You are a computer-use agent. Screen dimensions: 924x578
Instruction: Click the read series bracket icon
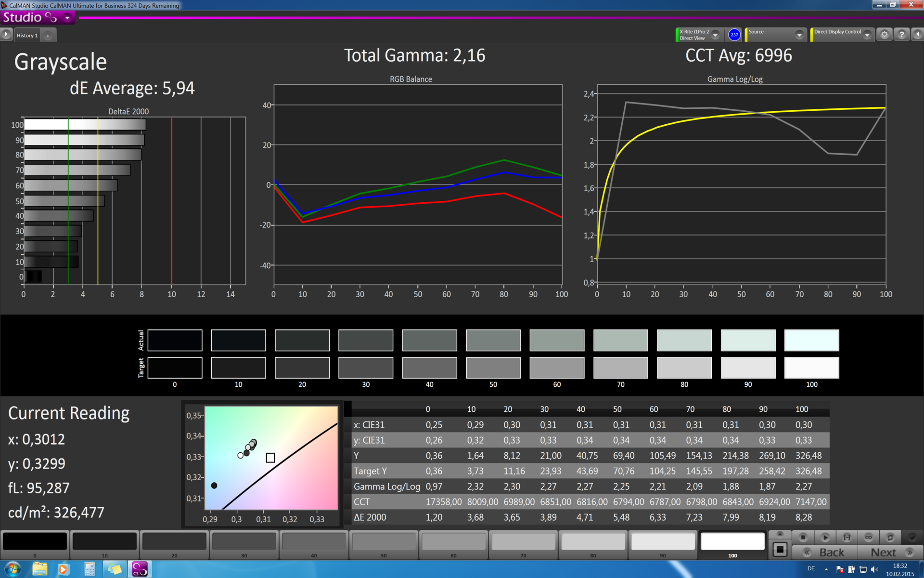click(847, 537)
